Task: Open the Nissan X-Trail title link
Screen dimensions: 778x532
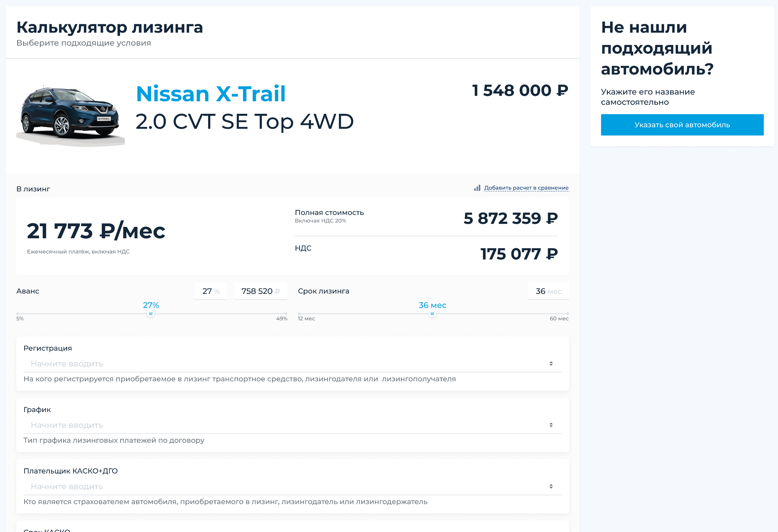Action: coord(211,93)
